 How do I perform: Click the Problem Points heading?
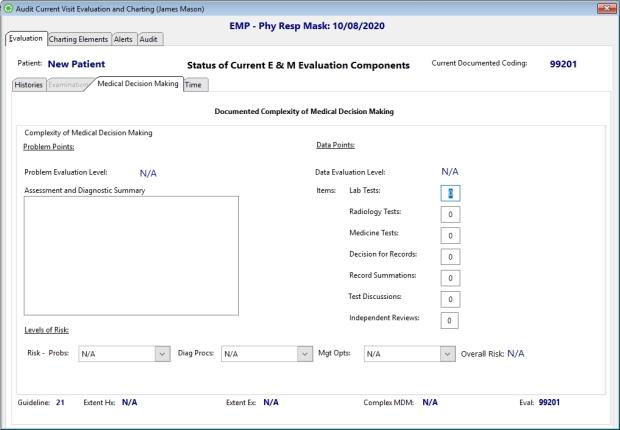(49, 147)
